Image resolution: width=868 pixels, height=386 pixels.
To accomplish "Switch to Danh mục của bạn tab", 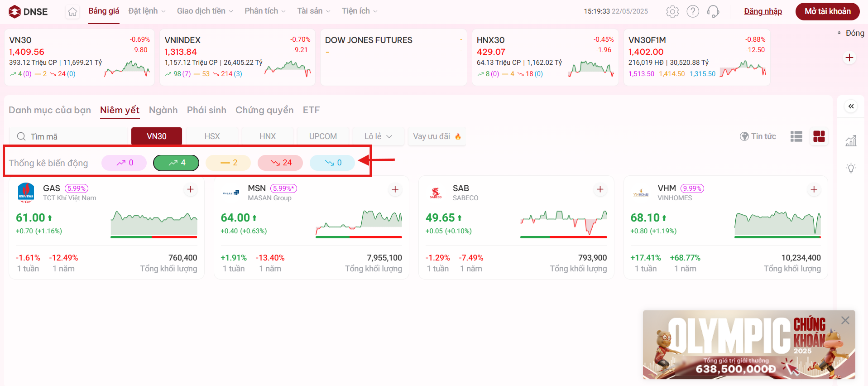I will coord(50,110).
